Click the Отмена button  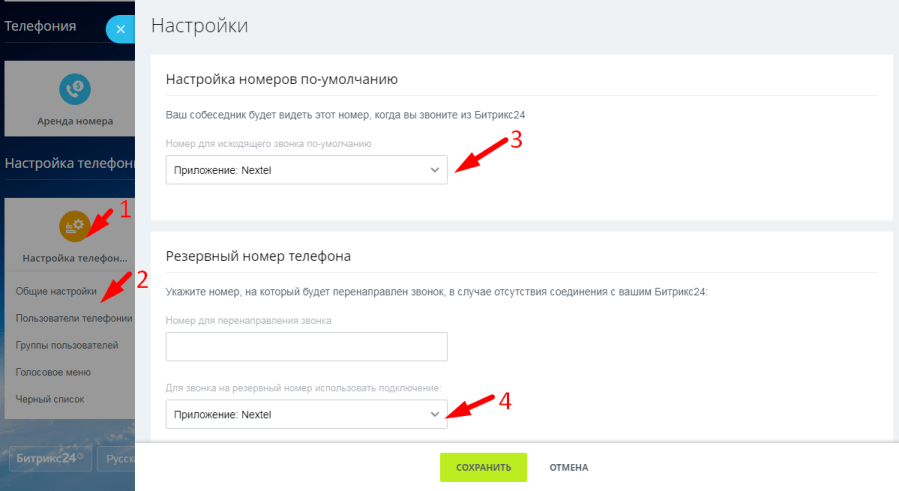[x=568, y=467]
